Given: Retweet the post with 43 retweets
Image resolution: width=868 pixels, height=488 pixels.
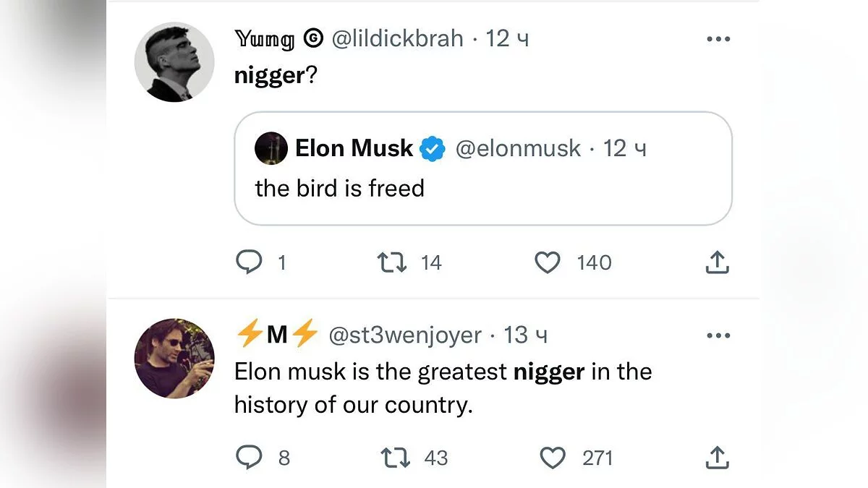Looking at the screenshot, I should pyautogui.click(x=396, y=458).
